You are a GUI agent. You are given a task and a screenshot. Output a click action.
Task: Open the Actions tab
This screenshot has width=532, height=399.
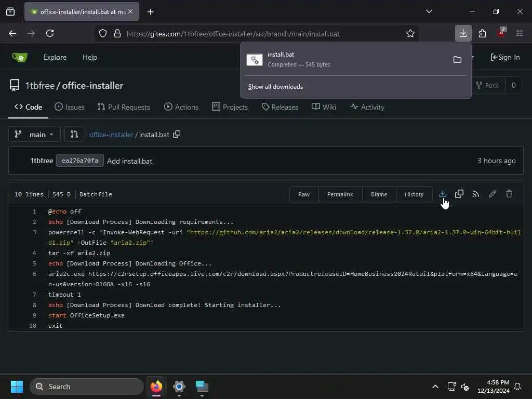click(181, 107)
